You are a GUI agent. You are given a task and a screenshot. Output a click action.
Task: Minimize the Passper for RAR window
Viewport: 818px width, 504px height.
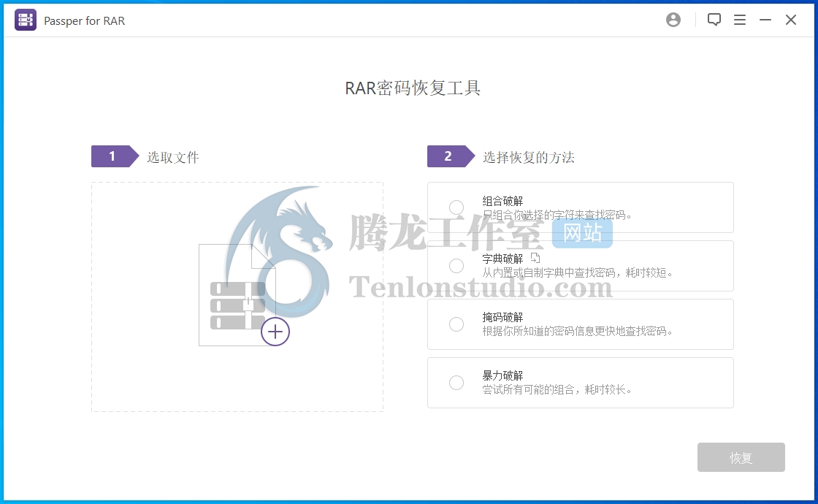765,20
